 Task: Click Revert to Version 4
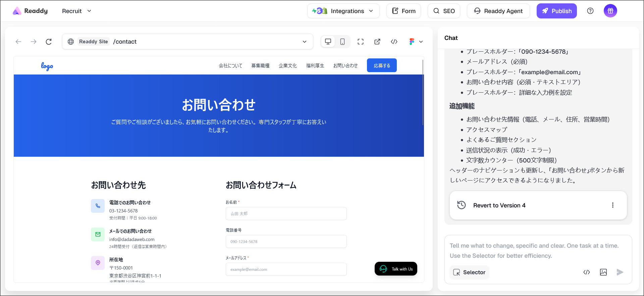[x=499, y=205]
